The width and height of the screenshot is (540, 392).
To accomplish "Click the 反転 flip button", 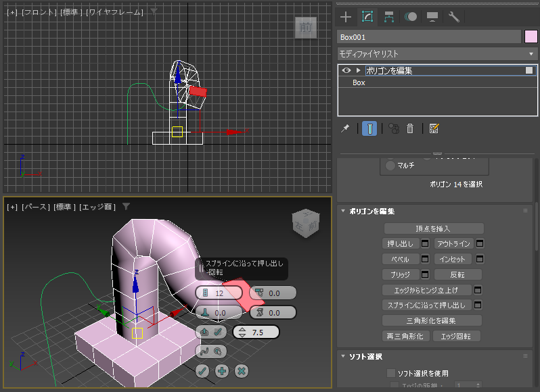I will click(x=457, y=275).
